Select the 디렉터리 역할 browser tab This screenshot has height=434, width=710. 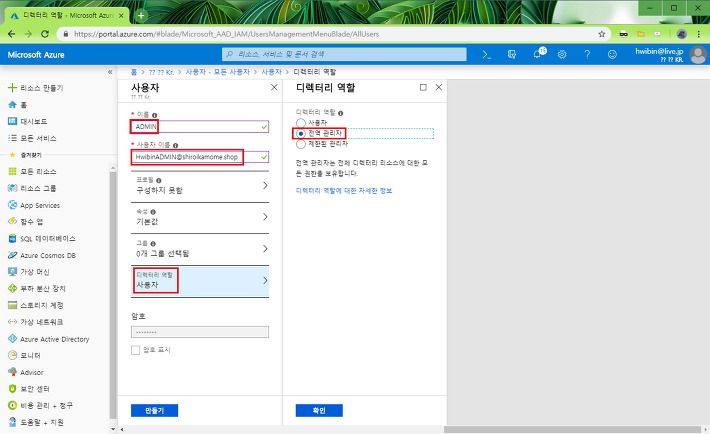(x=67, y=15)
